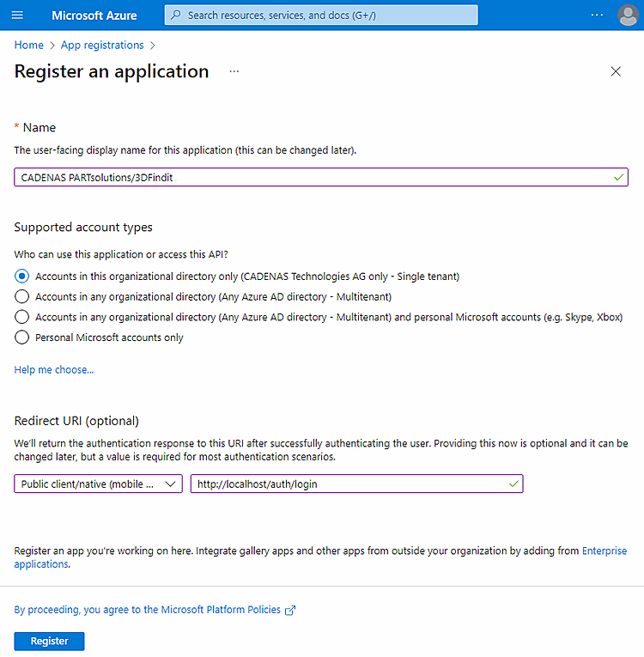
Task: Close the Register an application pane
Action: (616, 72)
